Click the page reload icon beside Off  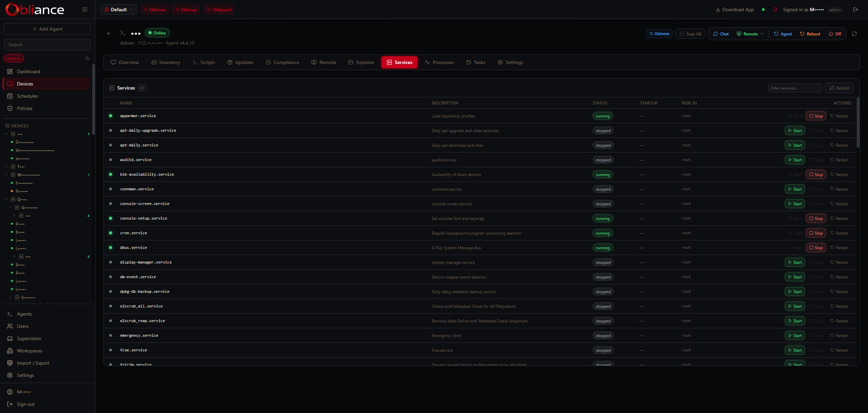click(x=854, y=34)
